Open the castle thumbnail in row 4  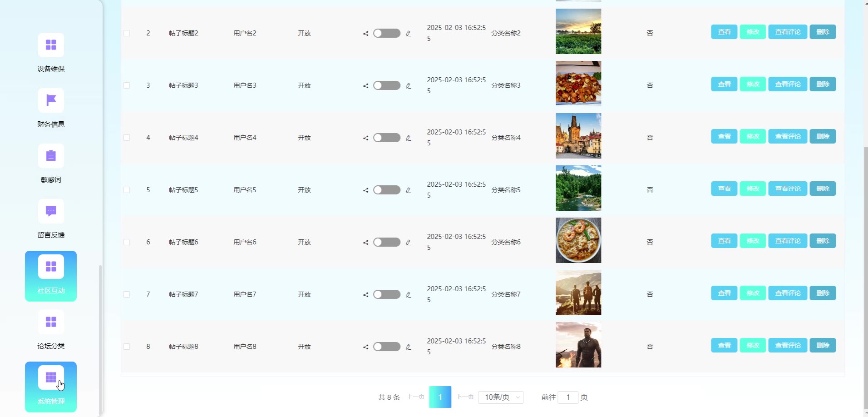click(x=578, y=136)
